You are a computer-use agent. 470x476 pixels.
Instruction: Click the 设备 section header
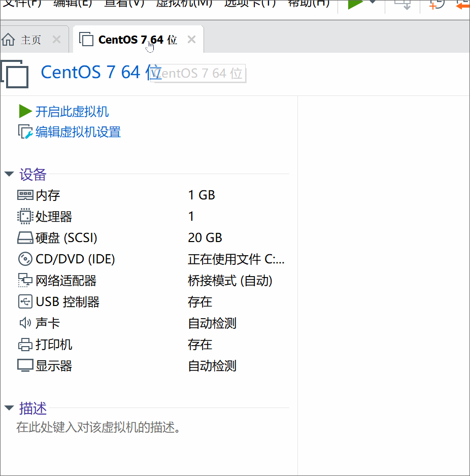coord(33,175)
